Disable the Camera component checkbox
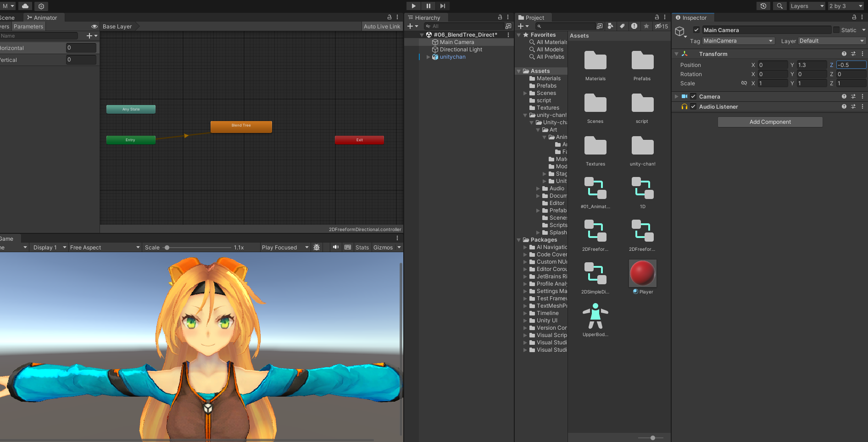Screen dimensions: 868x442 point(693,96)
